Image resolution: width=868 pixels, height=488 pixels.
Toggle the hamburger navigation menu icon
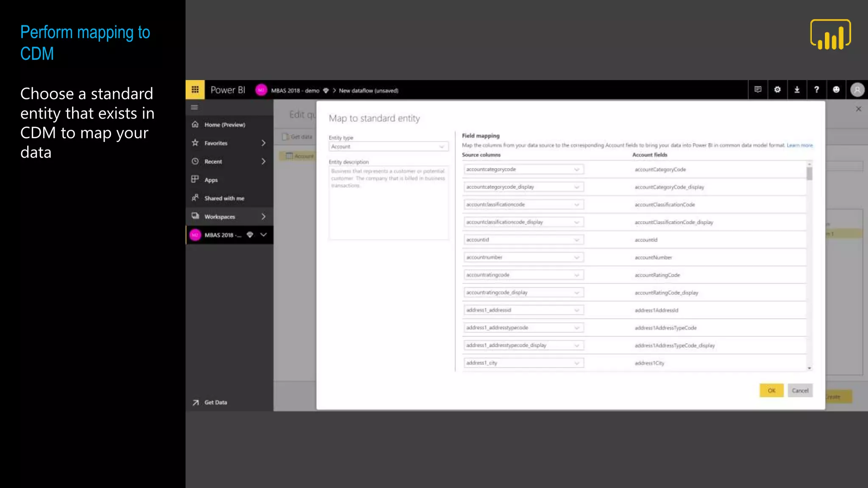[195, 107]
